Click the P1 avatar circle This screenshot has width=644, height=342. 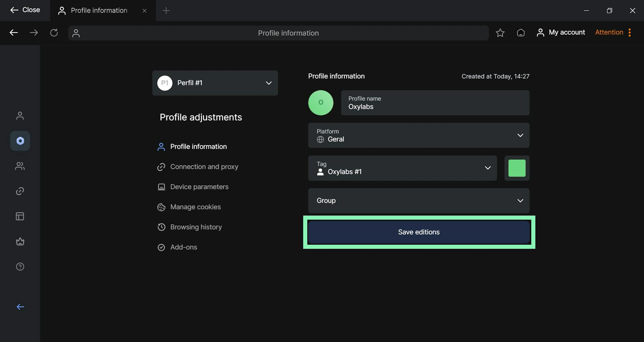(165, 83)
